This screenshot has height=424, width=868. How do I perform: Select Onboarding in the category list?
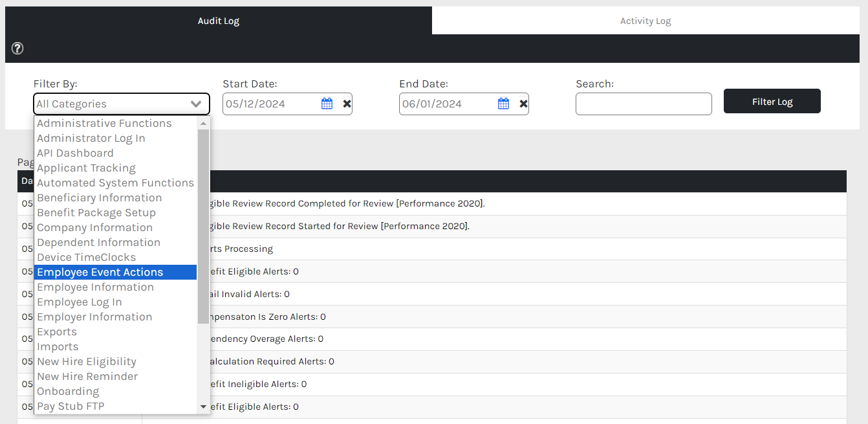116,391
